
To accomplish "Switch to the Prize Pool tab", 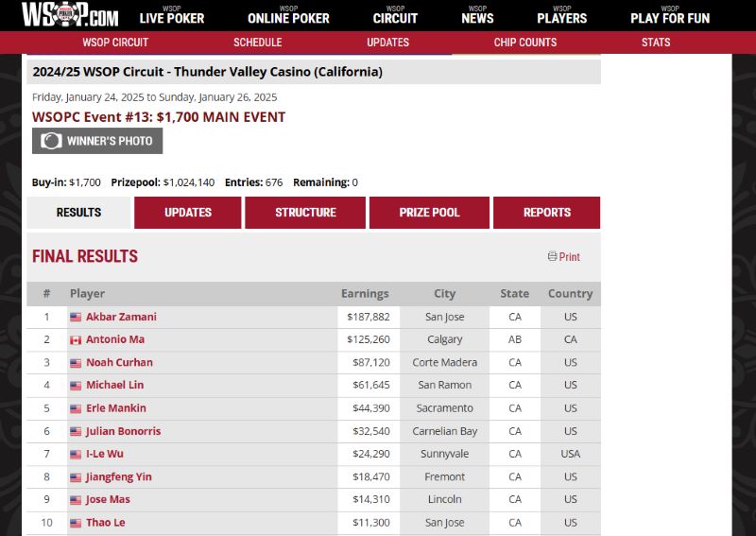I will (429, 213).
